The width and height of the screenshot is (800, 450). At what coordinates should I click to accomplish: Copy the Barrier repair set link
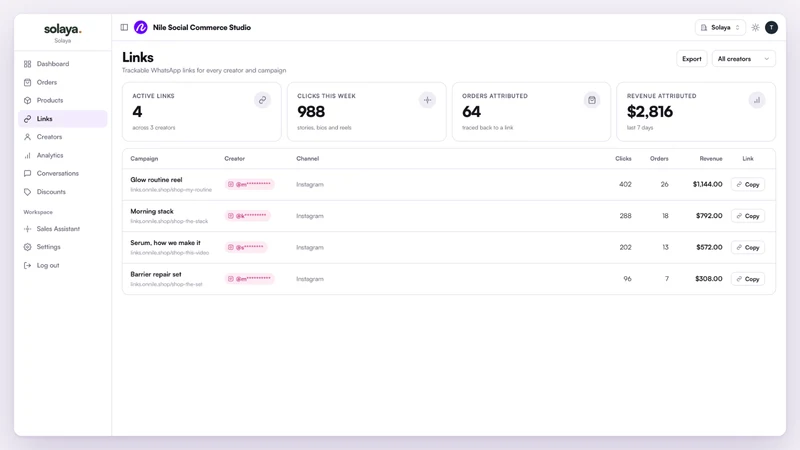[x=748, y=279]
